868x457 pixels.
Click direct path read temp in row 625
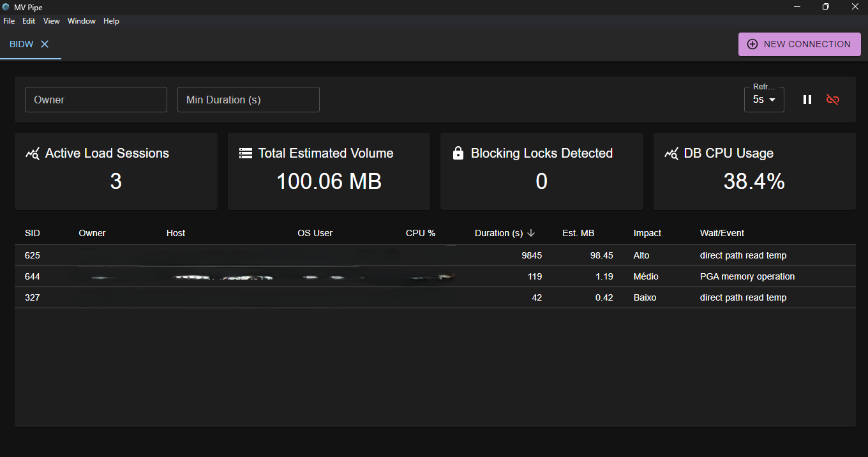[743, 255]
